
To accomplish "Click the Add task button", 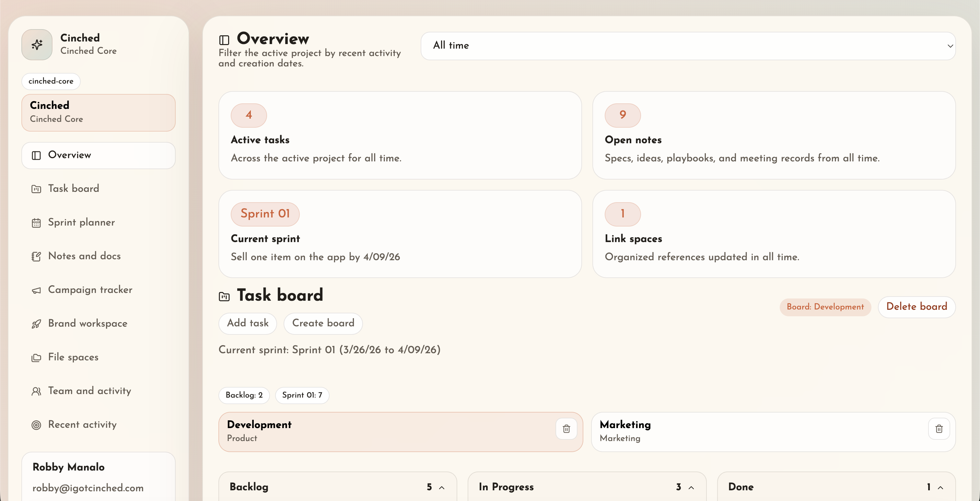I will [248, 323].
